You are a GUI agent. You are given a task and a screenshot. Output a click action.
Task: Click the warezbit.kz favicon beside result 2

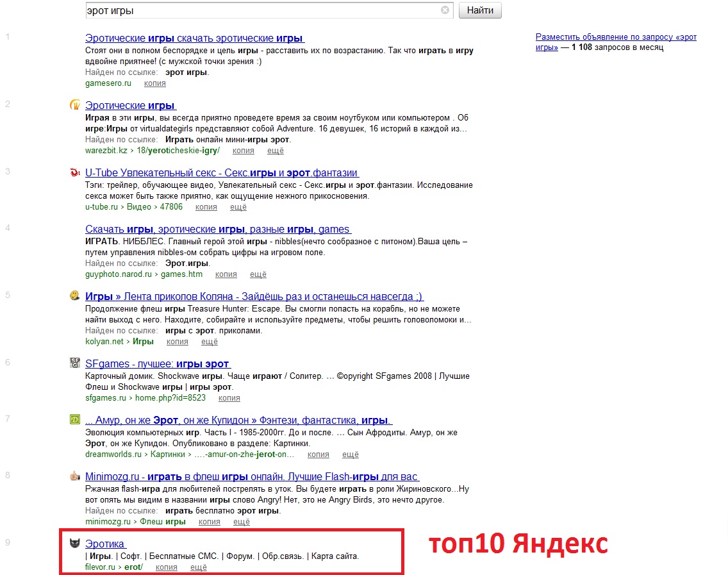(x=75, y=105)
